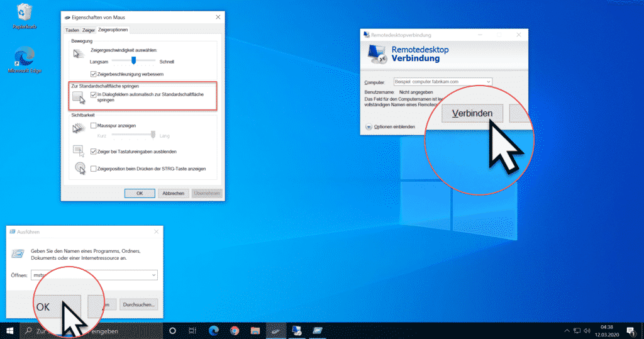Uncheck automatic jump to Standardschaltfläche
The image size is (644, 339).
93,94
